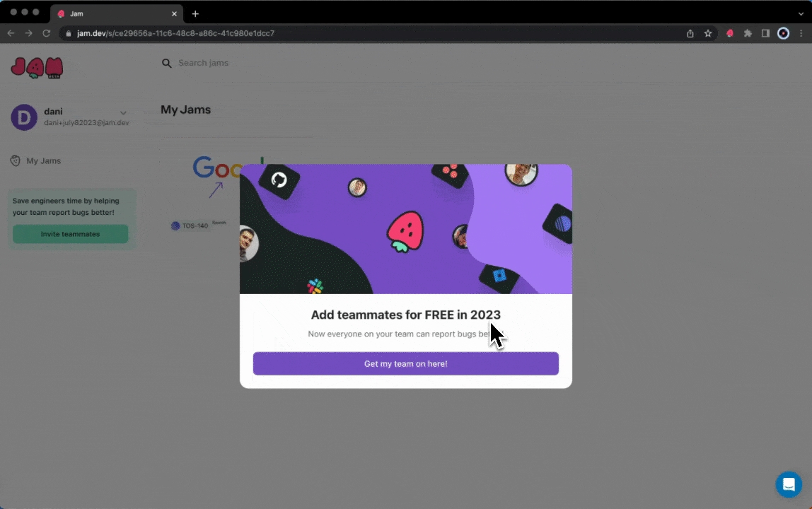Open the chat support bubble icon
812x509 pixels.
788,485
